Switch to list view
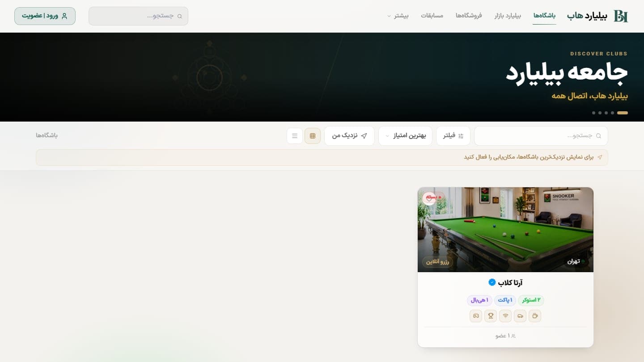This screenshot has width=644, height=362. point(295,136)
